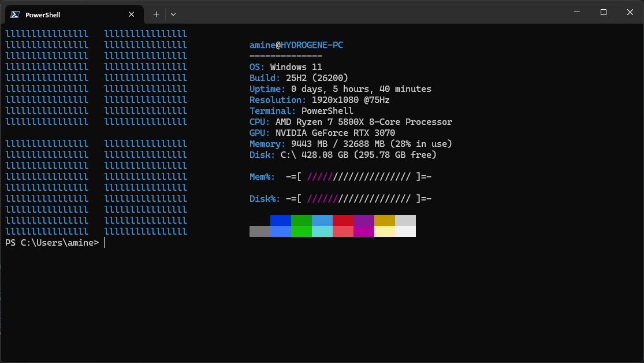Click the magenta swatch in bottom row

364,231
